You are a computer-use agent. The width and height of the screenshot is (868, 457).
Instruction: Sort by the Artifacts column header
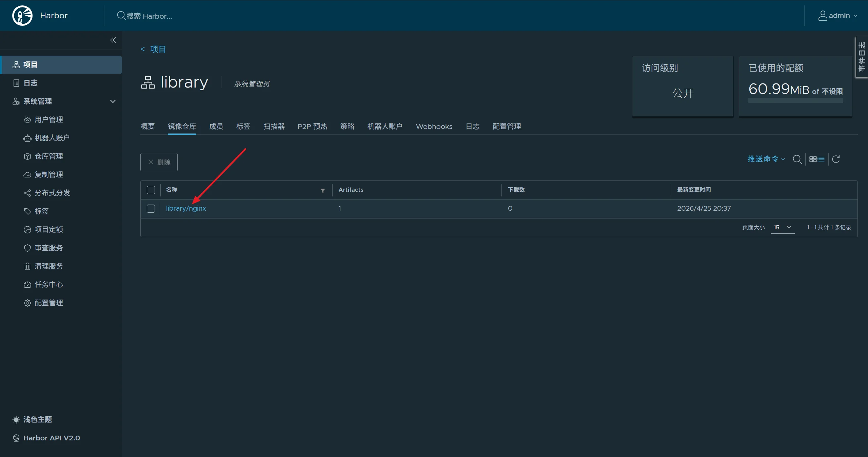(x=351, y=190)
